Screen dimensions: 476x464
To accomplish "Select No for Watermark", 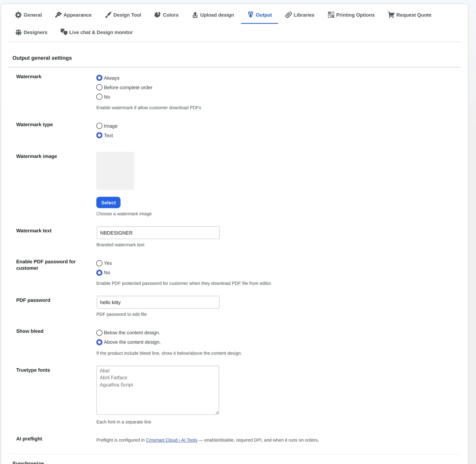I will tap(99, 97).
